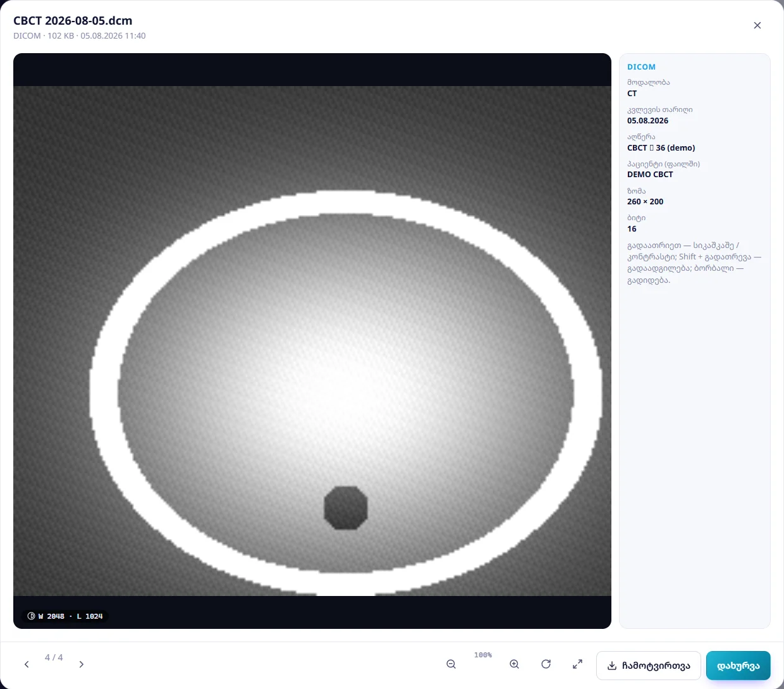Click the dark octagonal spot in the scan
The image size is (784, 689).
(346, 507)
